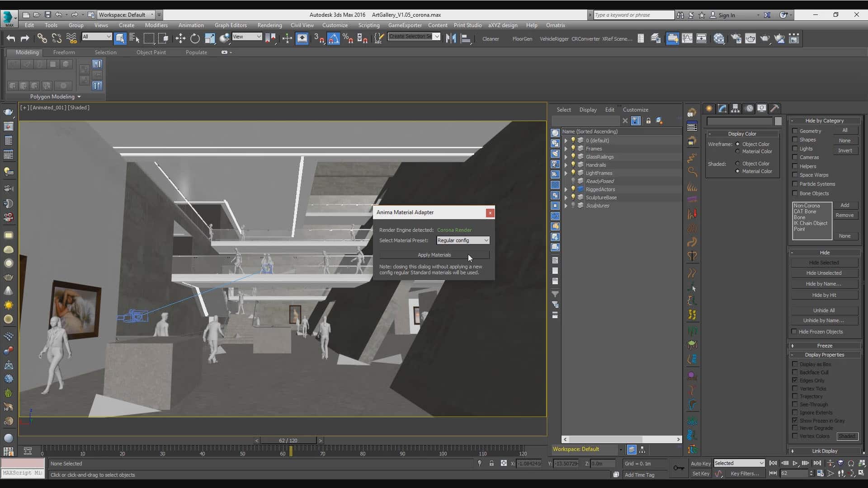Viewport: 868px width, 488px height.
Task: Open the Polygon Modeling dropdown arrow
Action: (79, 97)
